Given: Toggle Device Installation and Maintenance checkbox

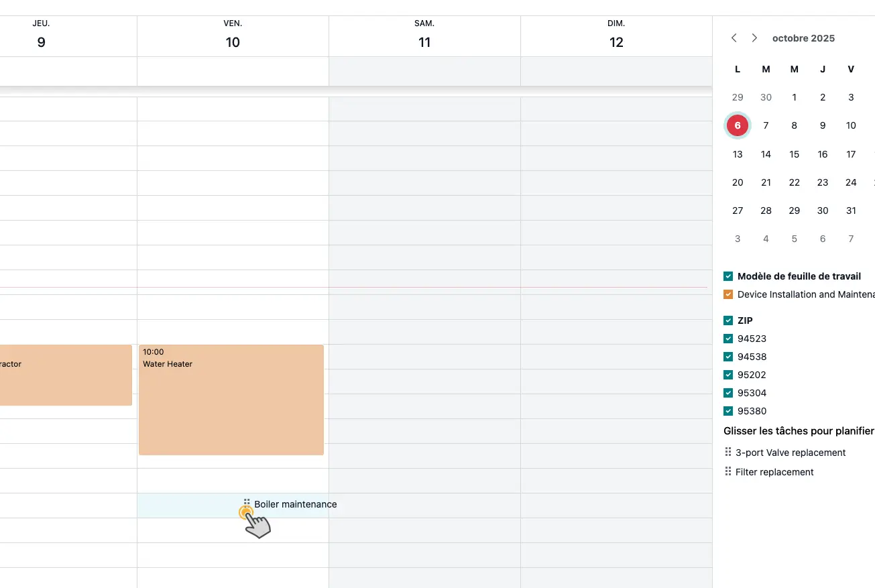Looking at the screenshot, I should point(728,294).
